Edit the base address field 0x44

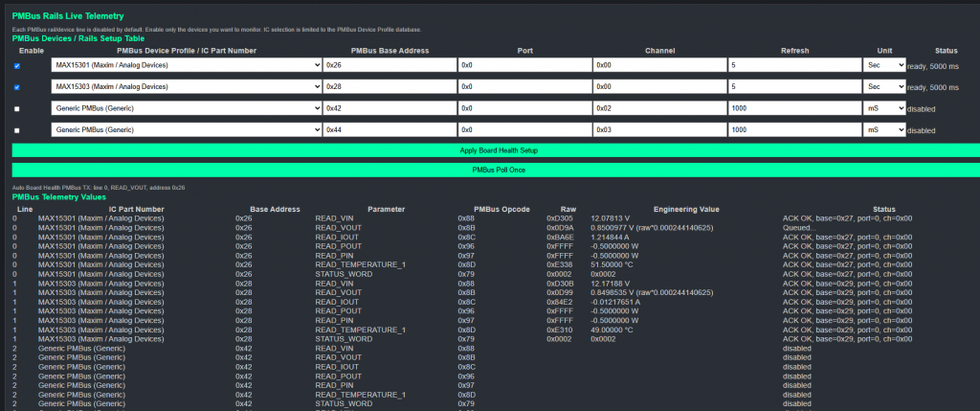point(390,130)
